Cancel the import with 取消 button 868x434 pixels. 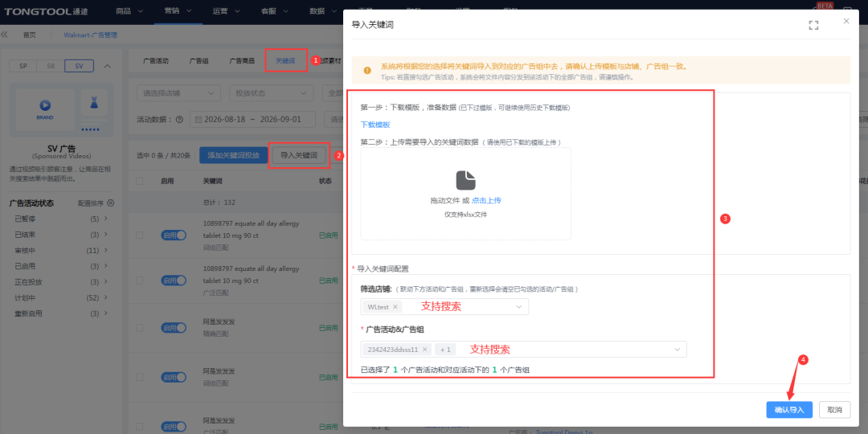click(x=834, y=410)
